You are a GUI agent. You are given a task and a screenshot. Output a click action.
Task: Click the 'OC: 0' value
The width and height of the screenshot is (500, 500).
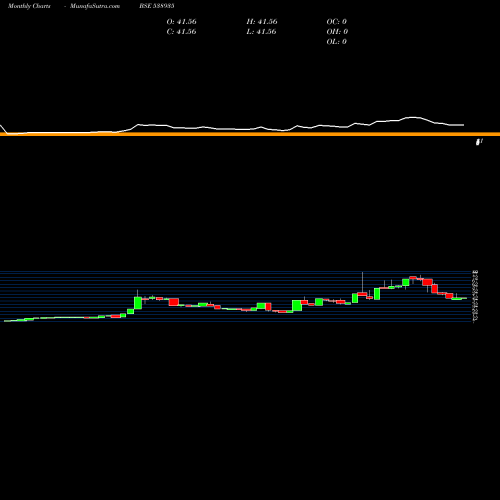[336, 22]
